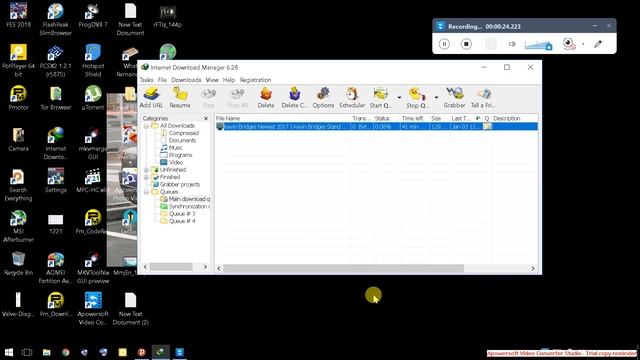The height and width of the screenshot is (360, 640).
Task: Click the Resume download icon
Action: [180, 97]
